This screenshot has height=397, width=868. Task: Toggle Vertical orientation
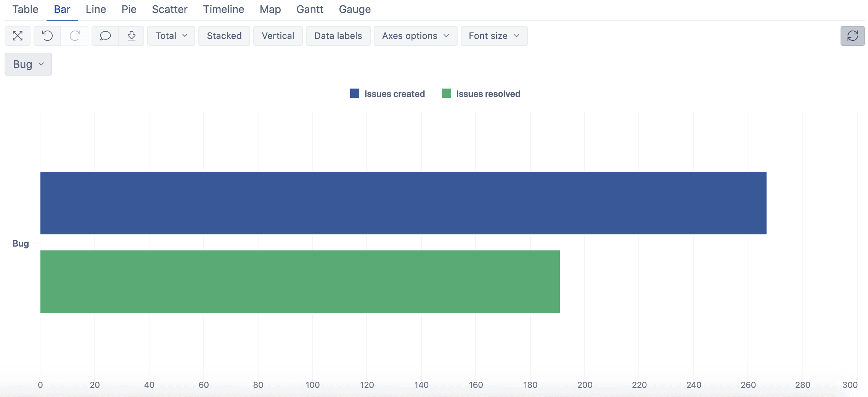click(x=278, y=36)
